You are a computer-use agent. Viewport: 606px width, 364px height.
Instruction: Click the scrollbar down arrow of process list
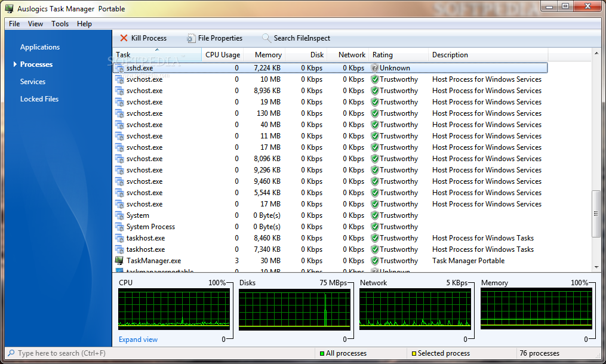(x=596, y=267)
